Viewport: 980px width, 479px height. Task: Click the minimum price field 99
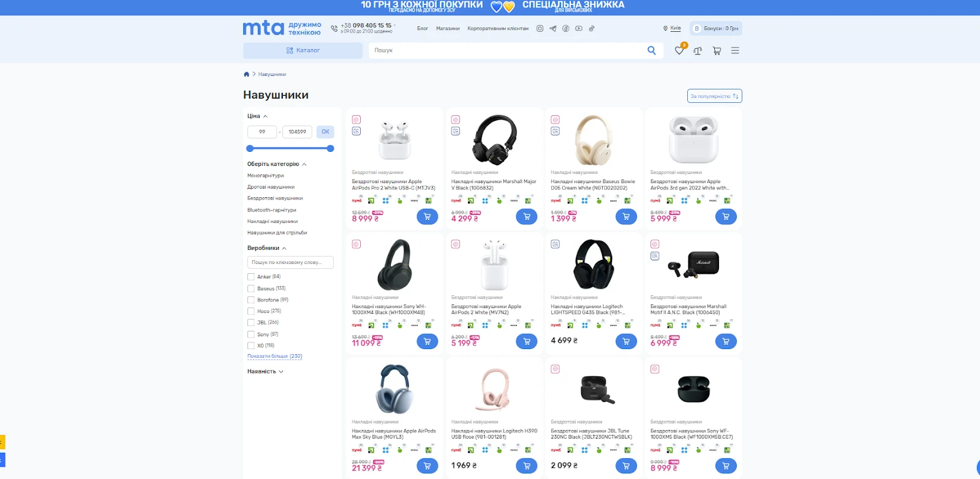(262, 132)
